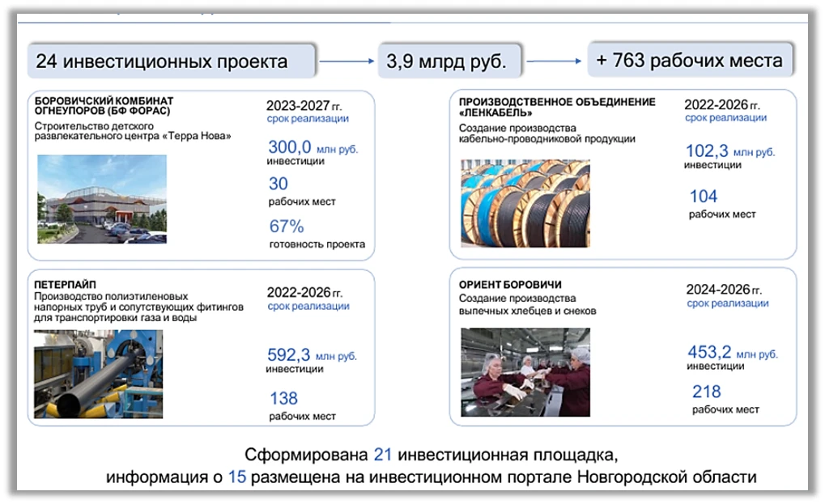Image resolution: width=825 pixels, height=504 pixels.
Task: Click the '2022-2026 гг.' period in Ленкабель card
Action: pyautogui.click(x=722, y=104)
